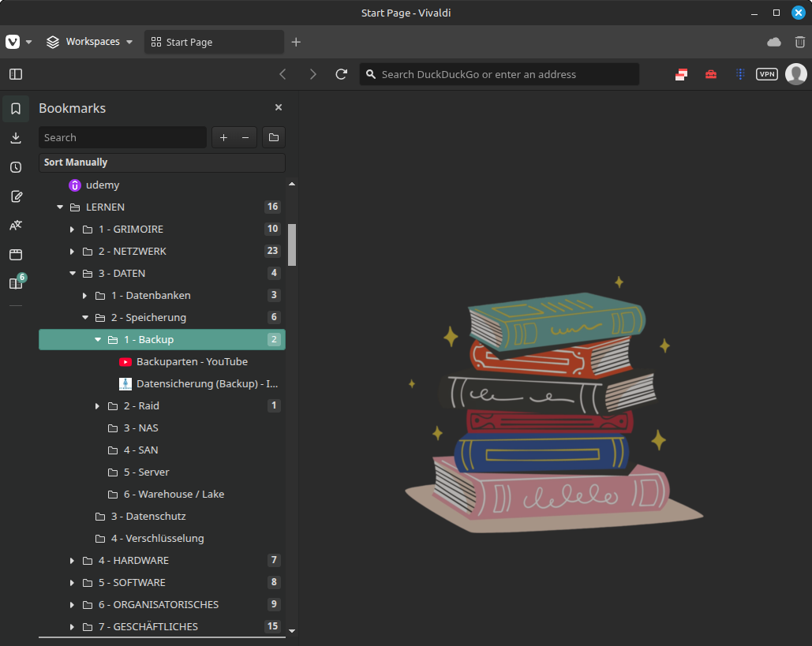Add a new bookmark with plus button

[224, 137]
